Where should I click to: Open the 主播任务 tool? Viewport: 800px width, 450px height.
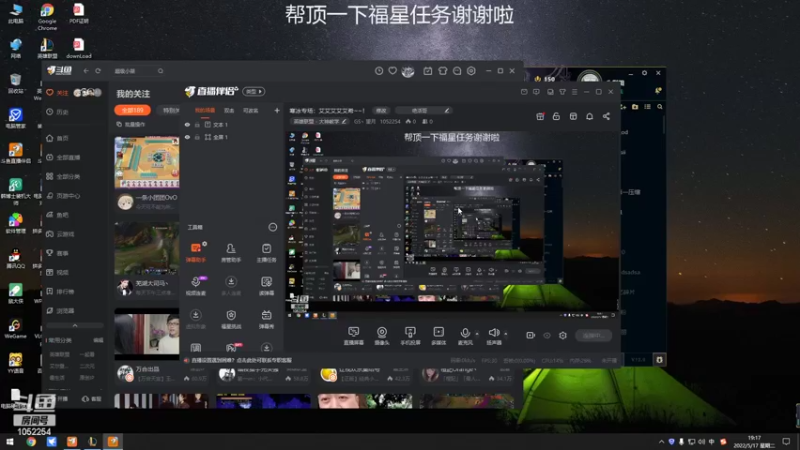(x=266, y=252)
